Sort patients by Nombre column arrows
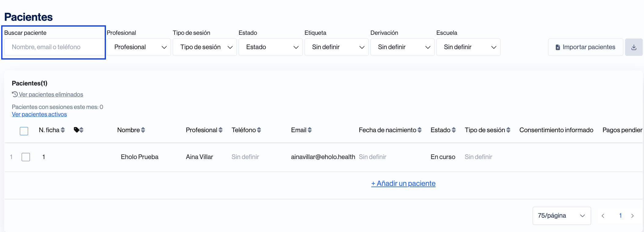 (x=143, y=130)
